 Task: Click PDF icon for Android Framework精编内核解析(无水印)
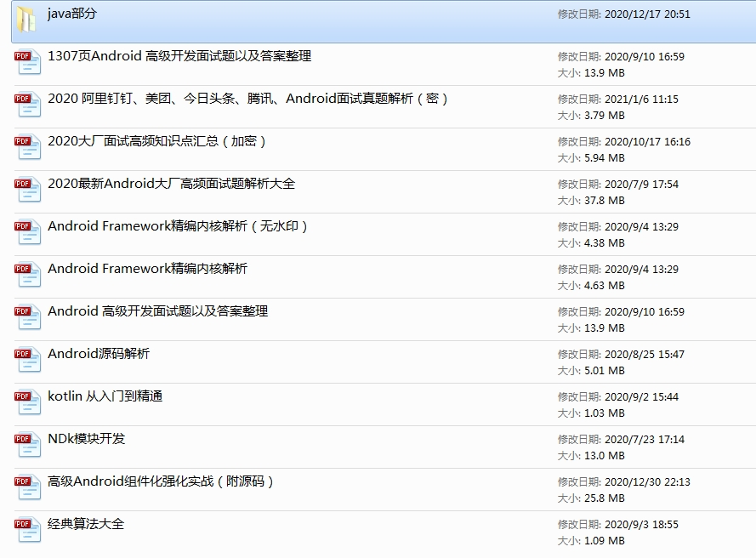pos(27,232)
